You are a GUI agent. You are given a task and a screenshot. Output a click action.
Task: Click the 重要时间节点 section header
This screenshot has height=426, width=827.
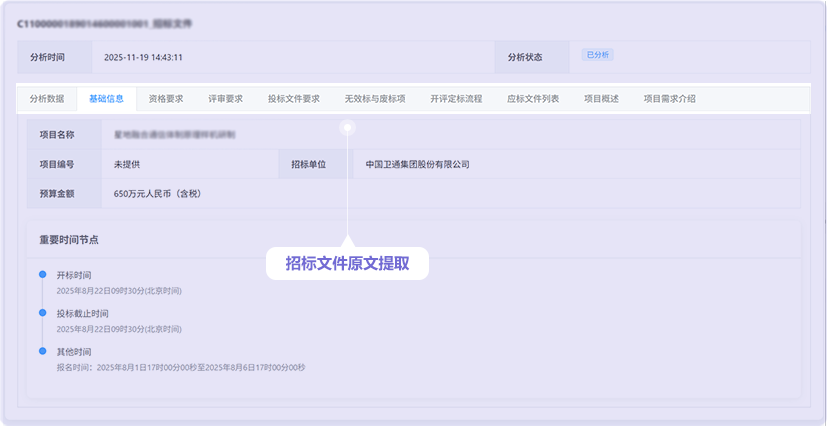coord(69,240)
